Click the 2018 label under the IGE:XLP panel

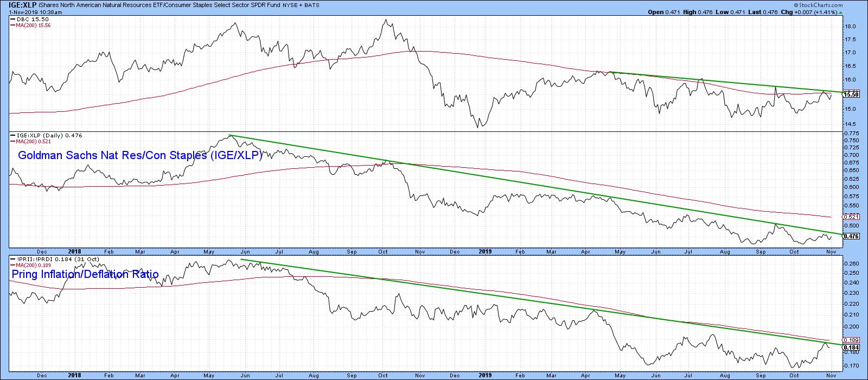75,251
